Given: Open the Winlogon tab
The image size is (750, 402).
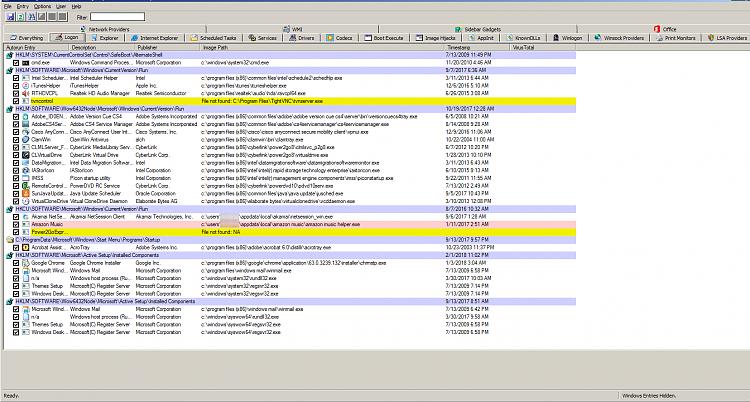Looking at the screenshot, I should 567,38.
